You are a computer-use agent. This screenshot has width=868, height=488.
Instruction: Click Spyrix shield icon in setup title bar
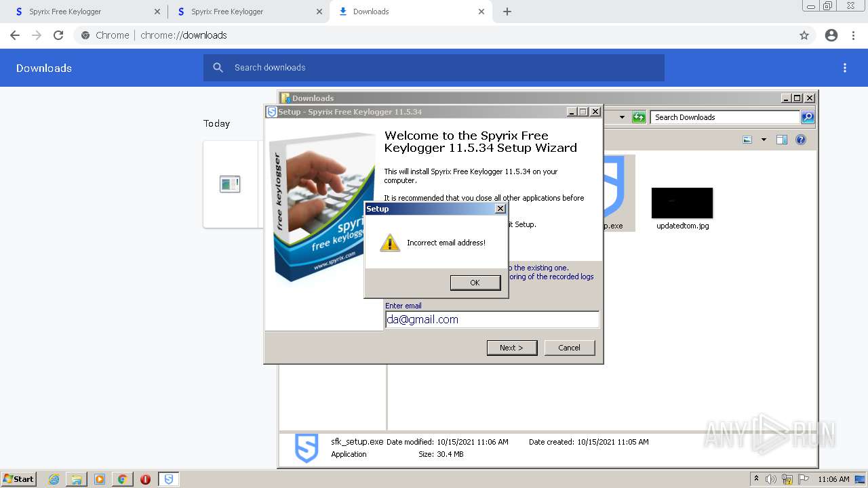(x=271, y=112)
